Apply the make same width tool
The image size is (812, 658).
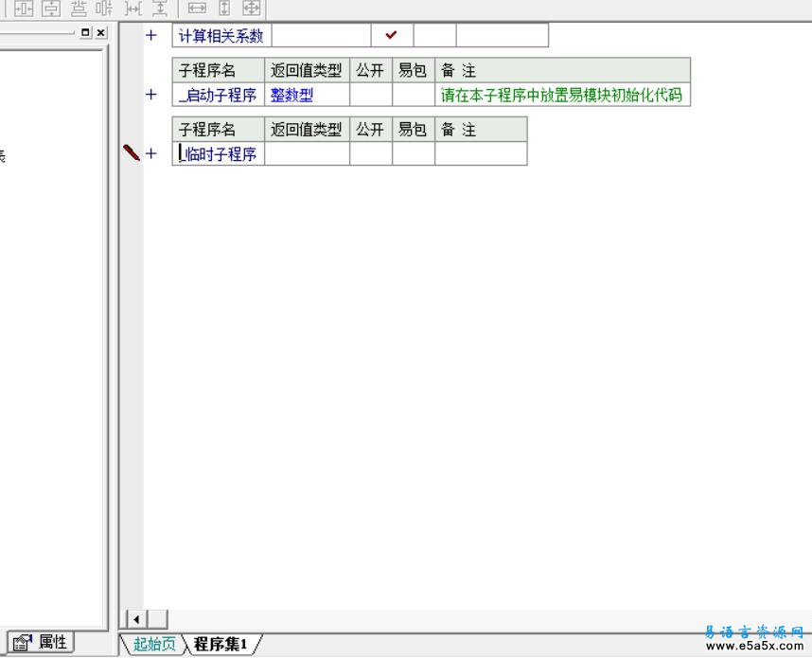(197, 9)
